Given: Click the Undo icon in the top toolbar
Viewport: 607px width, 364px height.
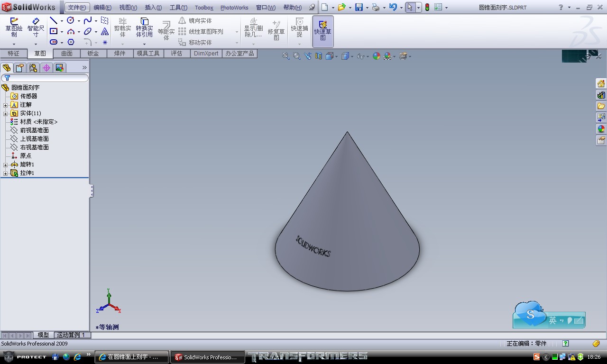Looking at the screenshot, I should pos(393,7).
